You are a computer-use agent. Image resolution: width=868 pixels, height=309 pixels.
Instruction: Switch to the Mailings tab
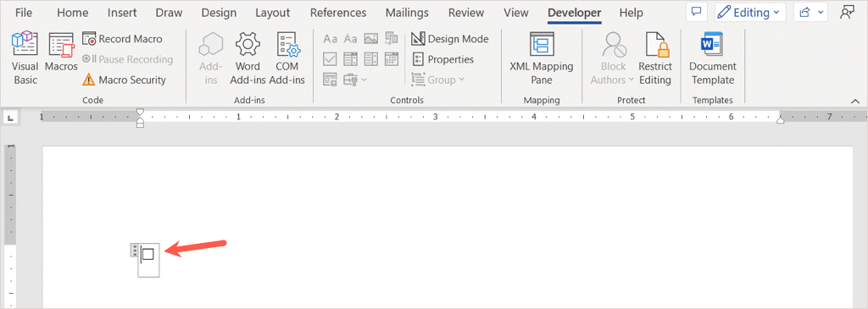pyautogui.click(x=407, y=13)
